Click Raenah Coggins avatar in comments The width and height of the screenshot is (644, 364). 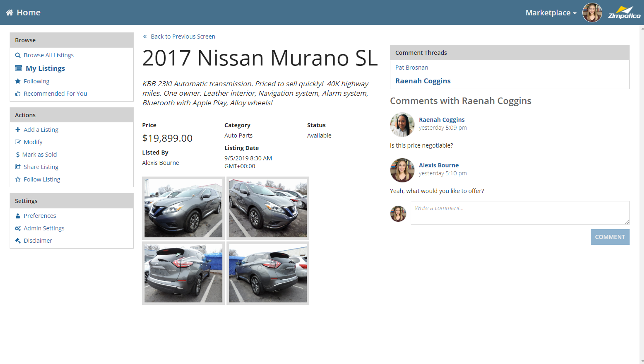point(402,125)
